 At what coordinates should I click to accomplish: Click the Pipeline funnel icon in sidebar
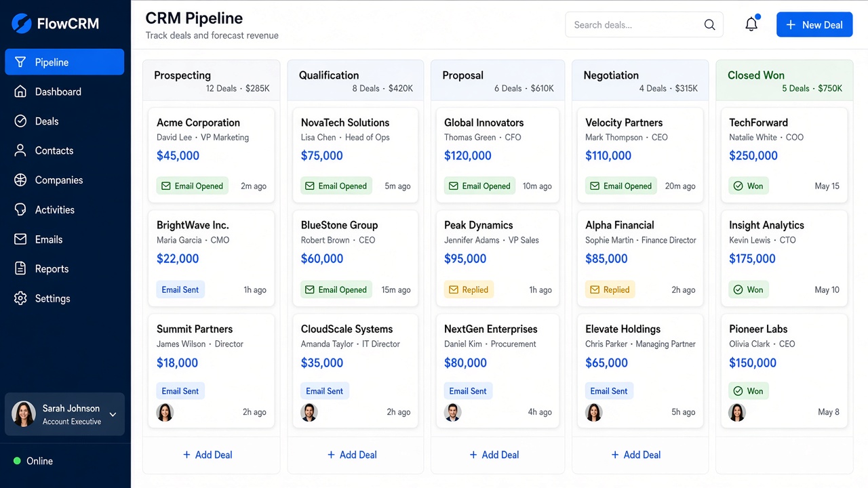(x=20, y=62)
